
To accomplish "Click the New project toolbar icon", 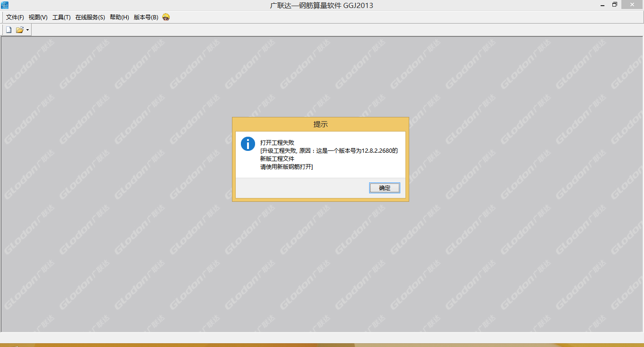I will pos(8,30).
